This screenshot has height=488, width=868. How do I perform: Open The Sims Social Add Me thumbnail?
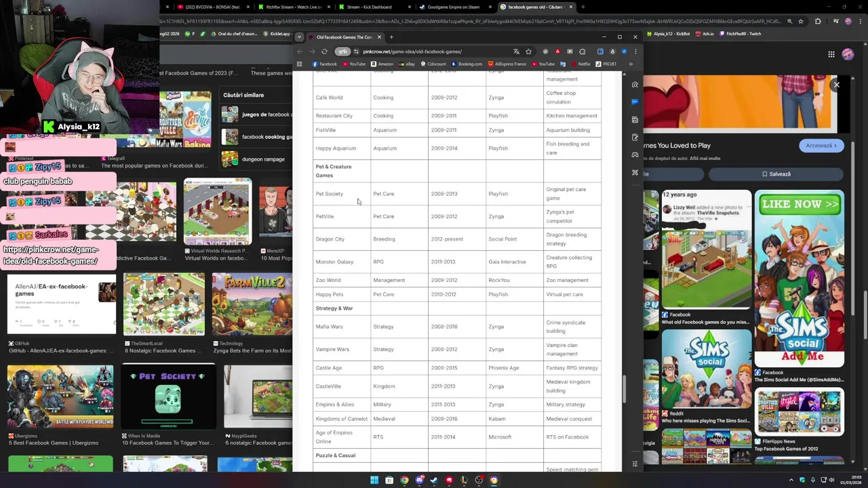tap(800, 280)
